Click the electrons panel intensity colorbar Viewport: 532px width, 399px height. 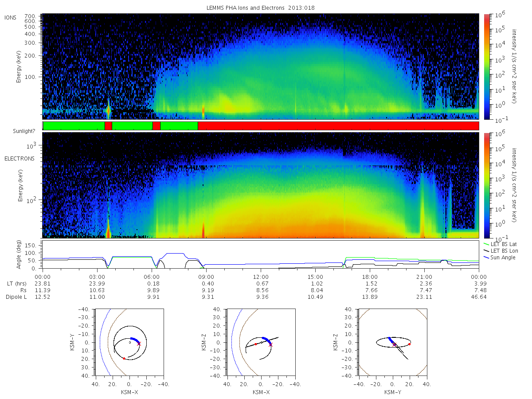click(486, 185)
